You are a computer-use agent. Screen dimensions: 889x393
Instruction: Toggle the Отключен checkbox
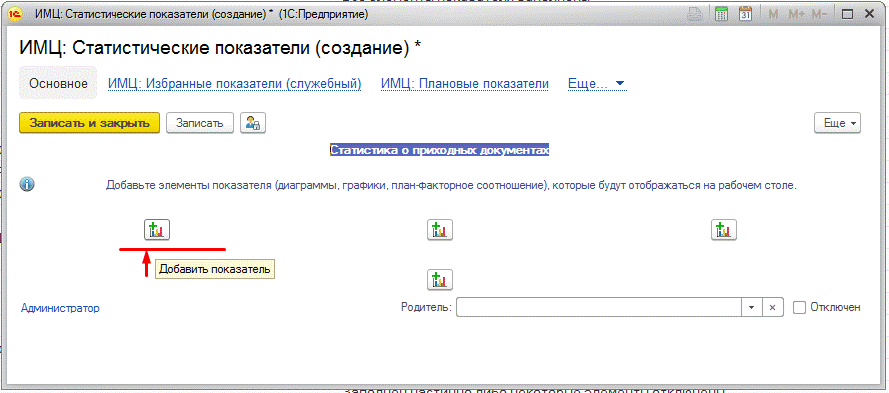click(799, 307)
